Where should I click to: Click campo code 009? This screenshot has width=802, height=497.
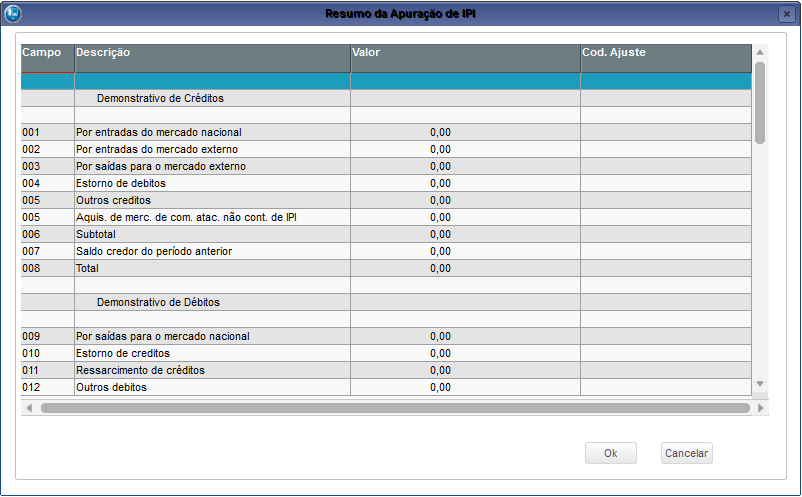(x=31, y=336)
